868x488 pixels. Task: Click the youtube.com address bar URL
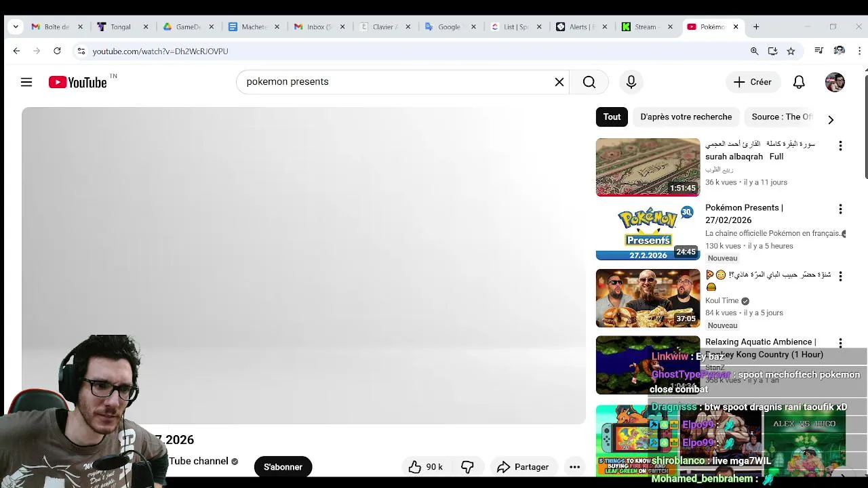pyautogui.click(x=160, y=52)
